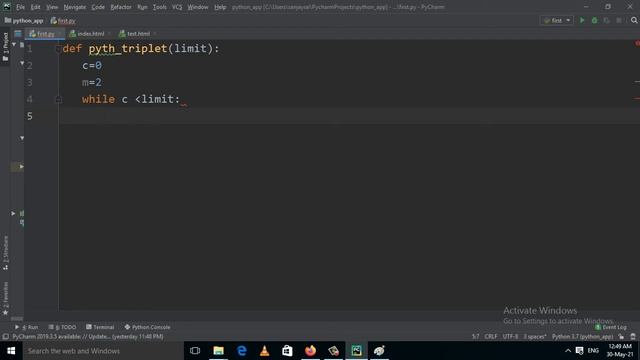Open the VCS menu

(x=177, y=7)
